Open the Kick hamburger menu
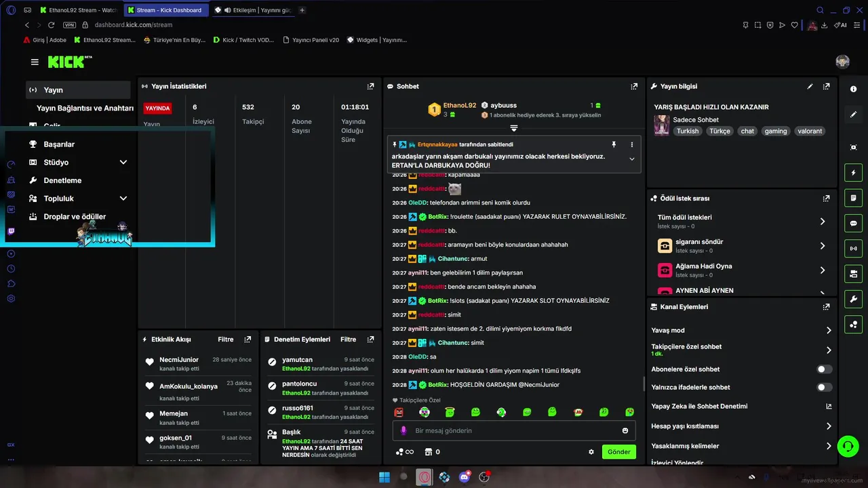The image size is (868, 488). 35,62
